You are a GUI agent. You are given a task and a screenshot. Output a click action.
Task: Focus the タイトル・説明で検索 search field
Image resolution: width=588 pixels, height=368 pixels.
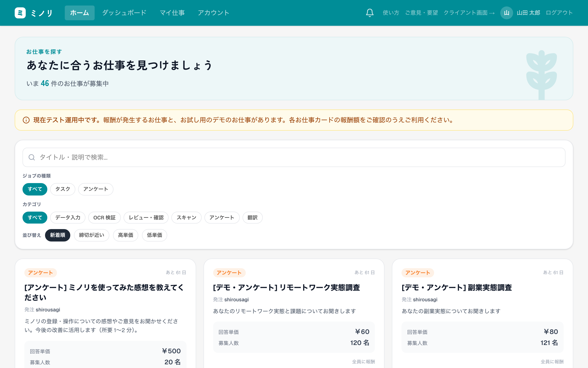294,157
